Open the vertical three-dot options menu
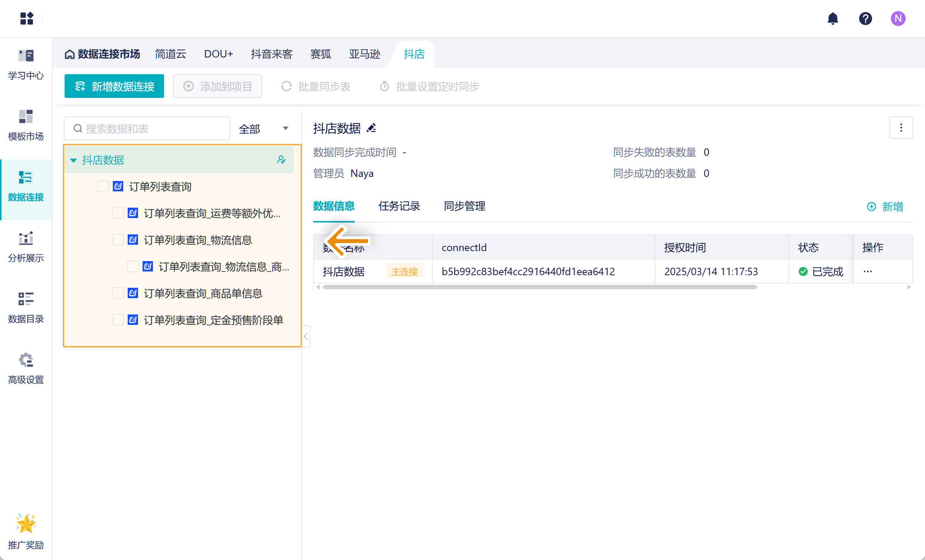Screen dimensions: 925x560 pos(901,128)
